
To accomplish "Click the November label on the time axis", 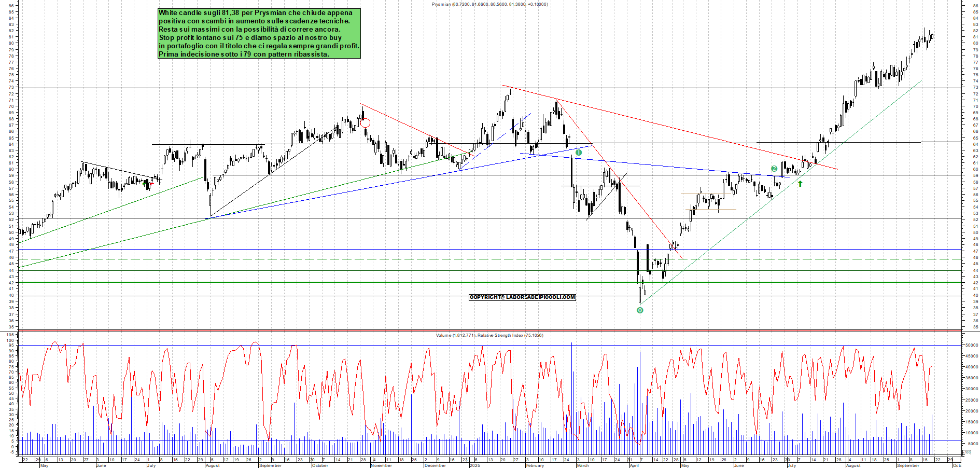I will point(381,465).
